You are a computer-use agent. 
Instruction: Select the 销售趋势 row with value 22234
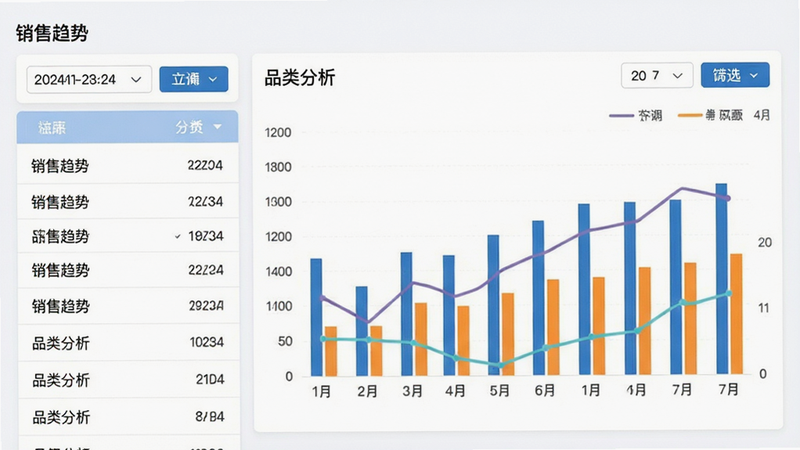(x=128, y=202)
